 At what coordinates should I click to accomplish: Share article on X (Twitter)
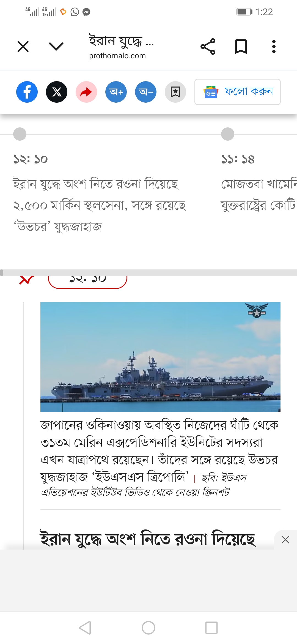pyautogui.click(x=57, y=92)
